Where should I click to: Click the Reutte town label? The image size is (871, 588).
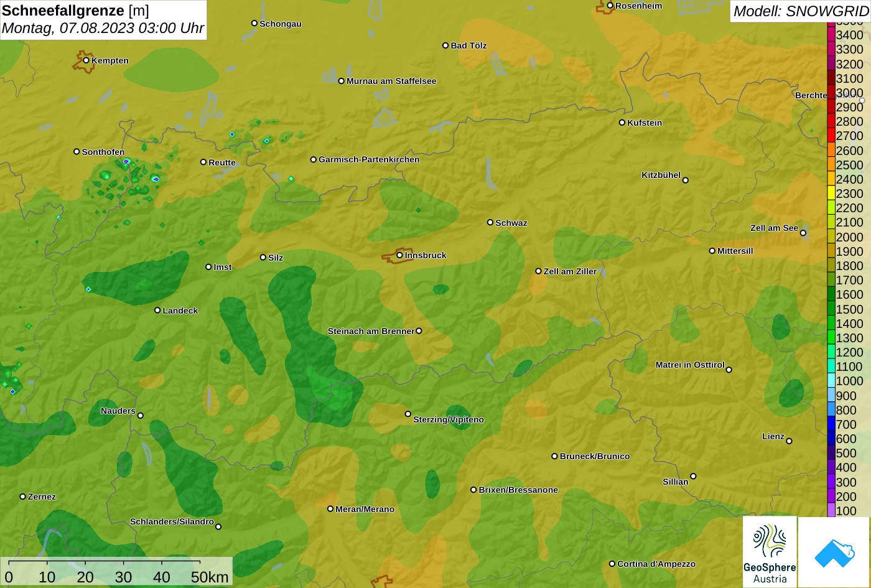click(x=222, y=162)
